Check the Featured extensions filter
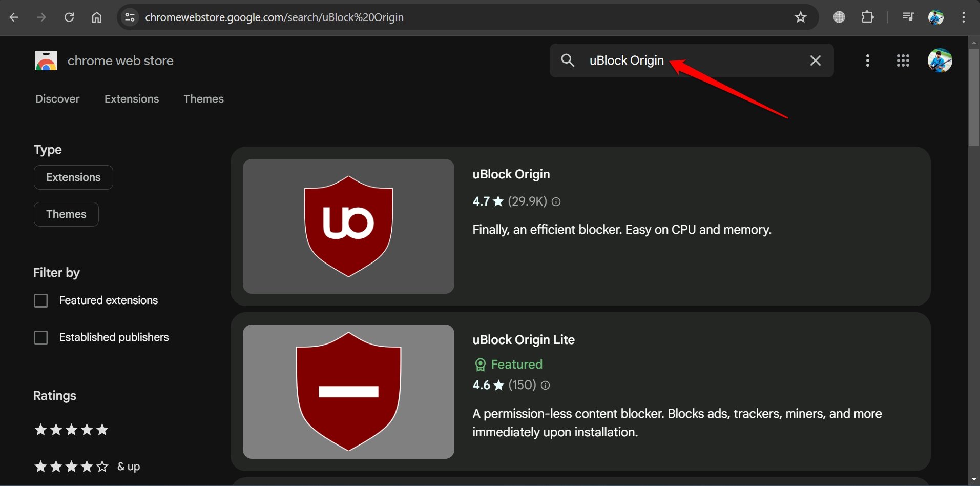The height and width of the screenshot is (486, 980). click(x=41, y=300)
